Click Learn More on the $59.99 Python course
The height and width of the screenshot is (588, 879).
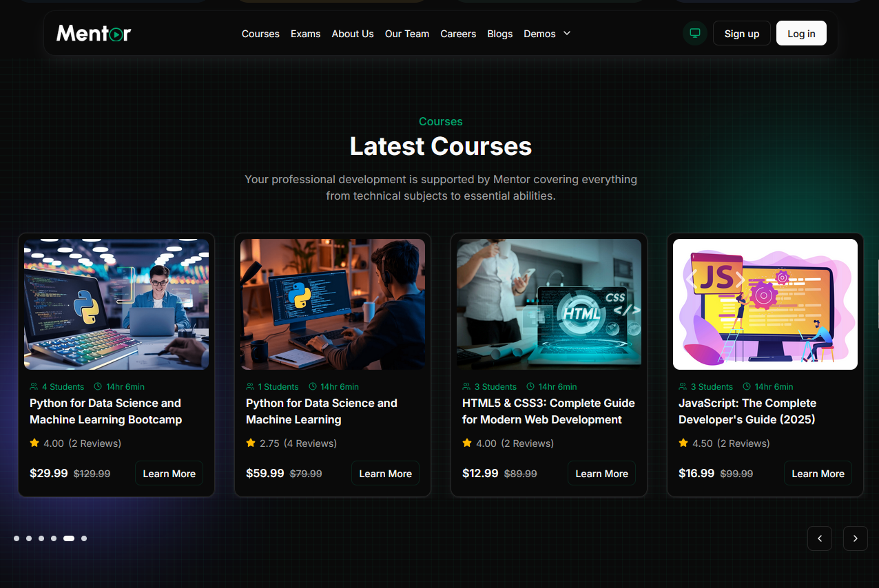[385, 474]
